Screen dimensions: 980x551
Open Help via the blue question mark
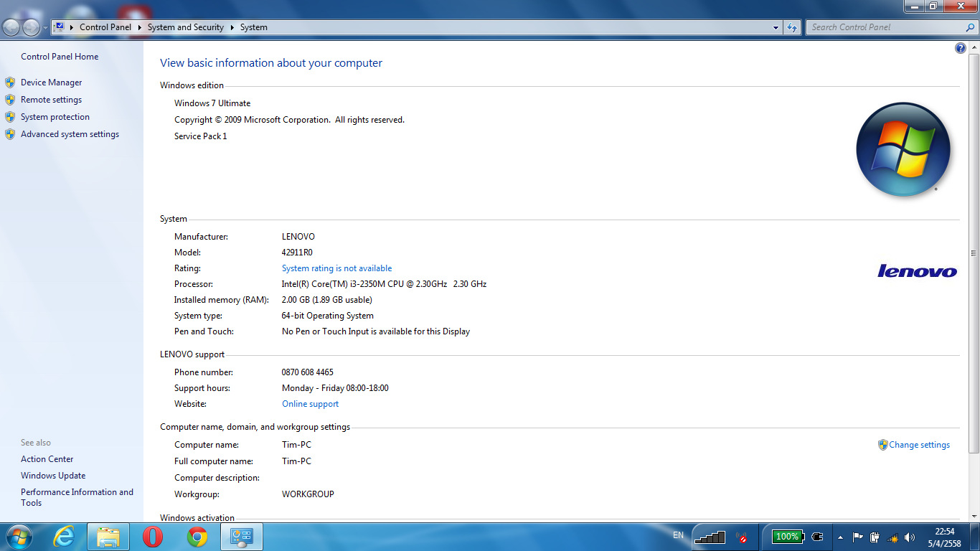961,48
